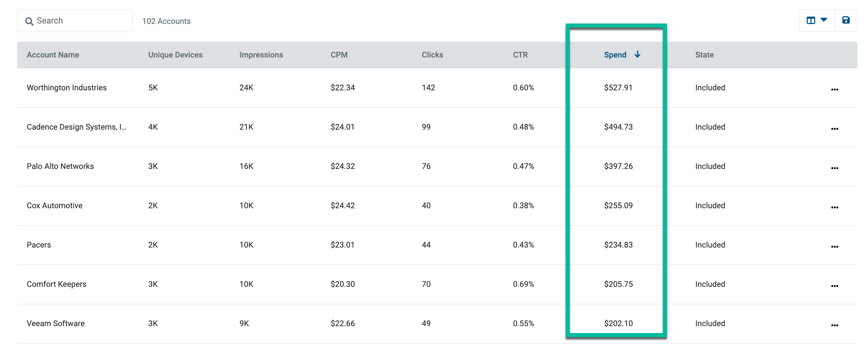868x346 pixels.
Task: Click CPM value $24.42
Action: coord(342,205)
